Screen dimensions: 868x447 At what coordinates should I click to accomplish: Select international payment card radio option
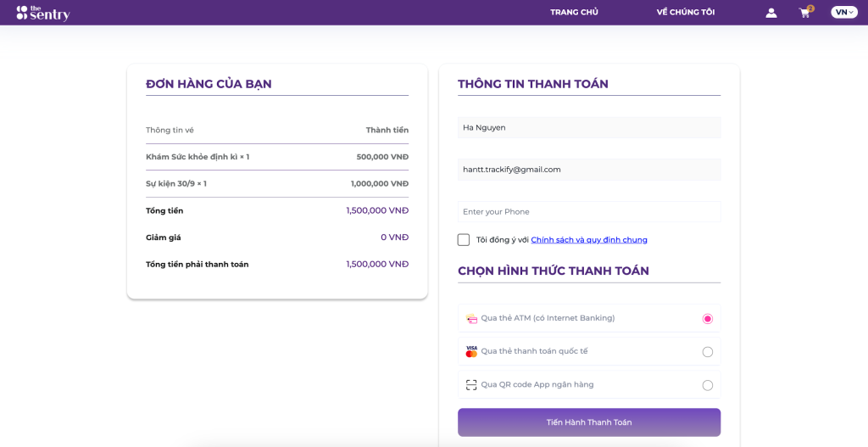click(708, 352)
